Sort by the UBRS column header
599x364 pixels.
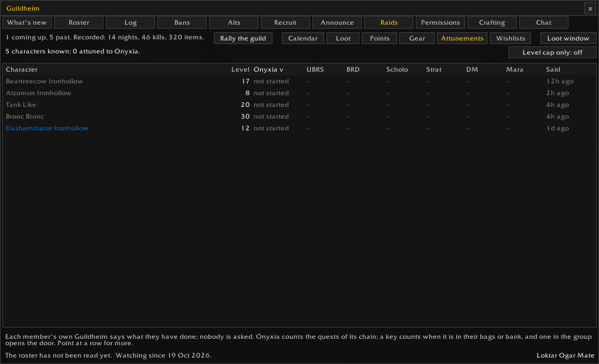click(x=315, y=69)
